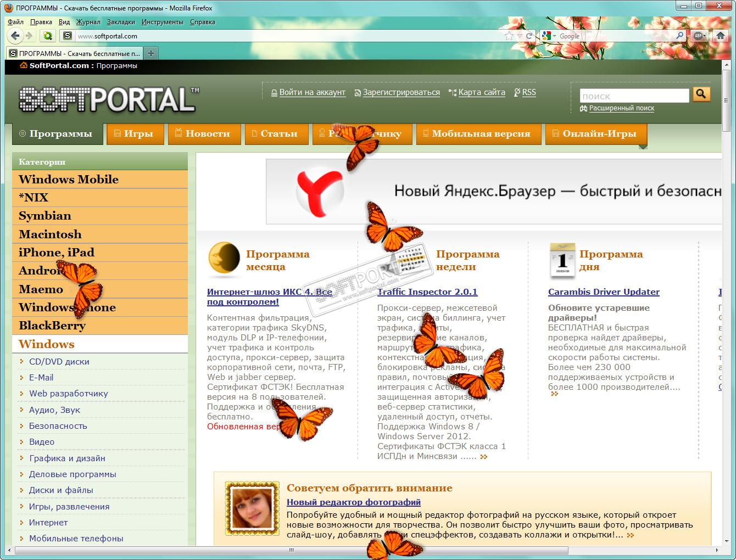This screenshot has width=736, height=560.
Task: Click the green search add-on toolbar icon
Action: tap(48, 36)
